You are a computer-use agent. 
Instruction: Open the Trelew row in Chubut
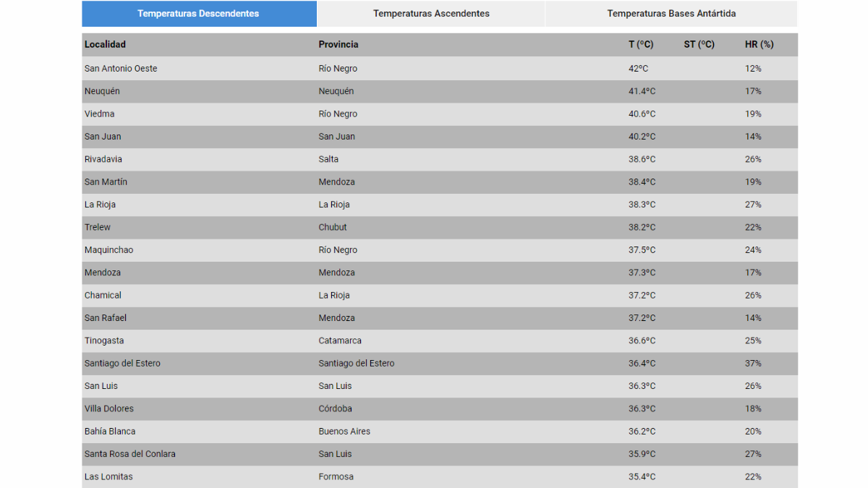[x=289, y=227]
